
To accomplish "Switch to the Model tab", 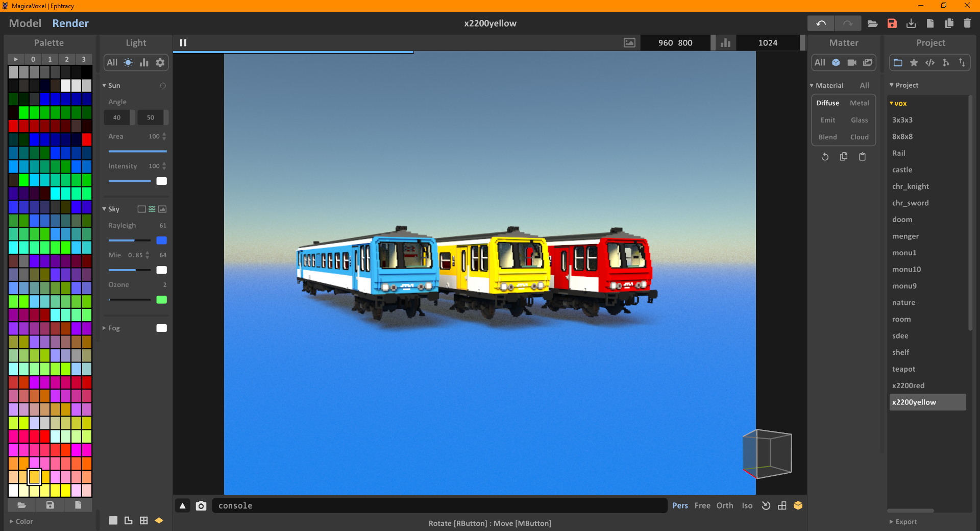I will (25, 23).
